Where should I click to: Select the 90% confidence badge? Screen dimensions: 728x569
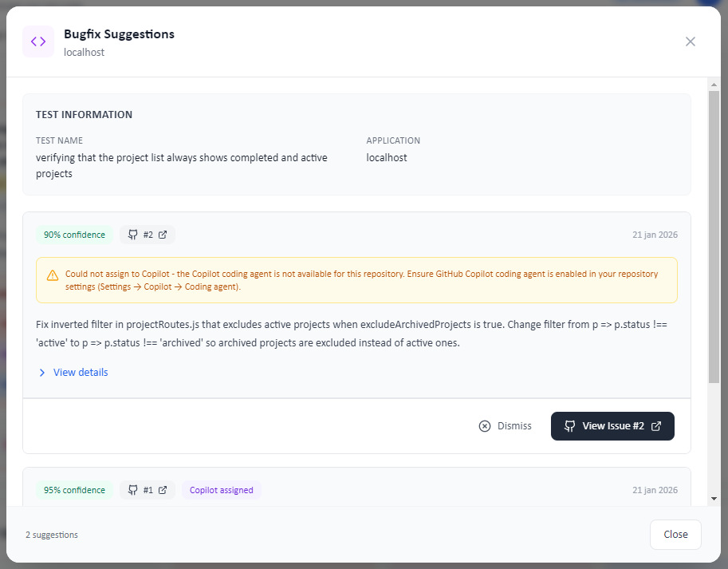coord(74,235)
